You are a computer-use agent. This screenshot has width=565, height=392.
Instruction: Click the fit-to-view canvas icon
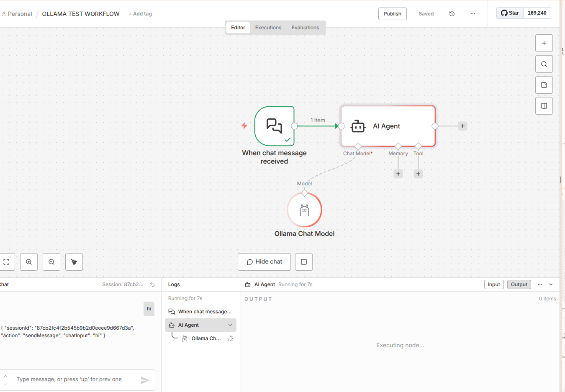pyautogui.click(x=7, y=262)
